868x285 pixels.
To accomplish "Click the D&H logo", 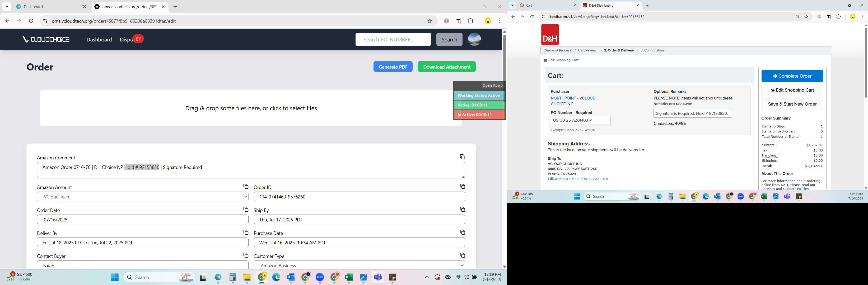I will click(550, 35).
